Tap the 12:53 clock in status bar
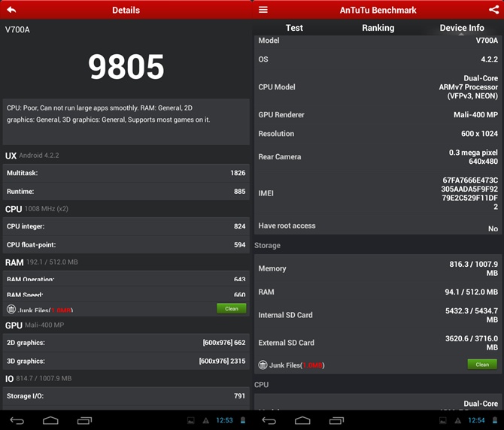This screenshot has height=430, width=504. [x=224, y=420]
